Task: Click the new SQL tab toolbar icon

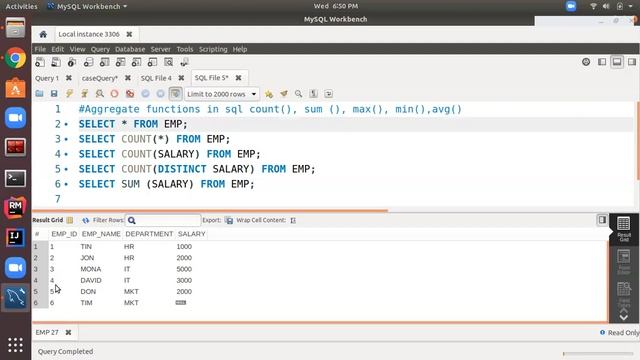Action: tap(40, 62)
